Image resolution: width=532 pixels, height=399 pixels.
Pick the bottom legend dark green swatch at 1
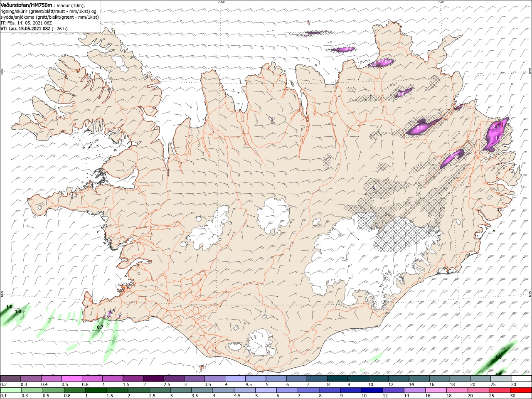96,390
